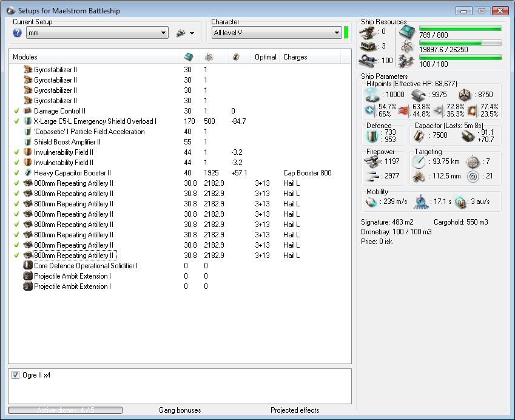Click the shield hitpoints icon in Ship Parameters

[371, 95]
